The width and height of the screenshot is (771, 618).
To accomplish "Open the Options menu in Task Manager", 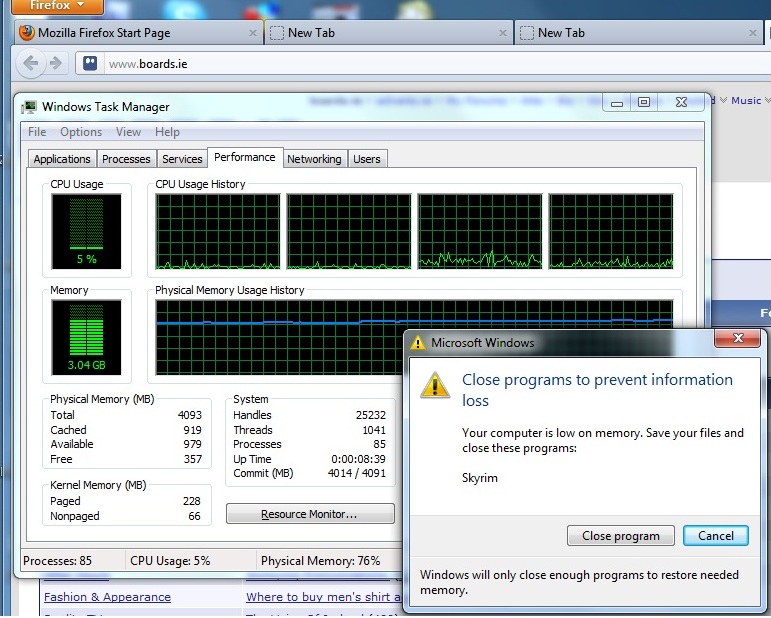I will point(81,132).
